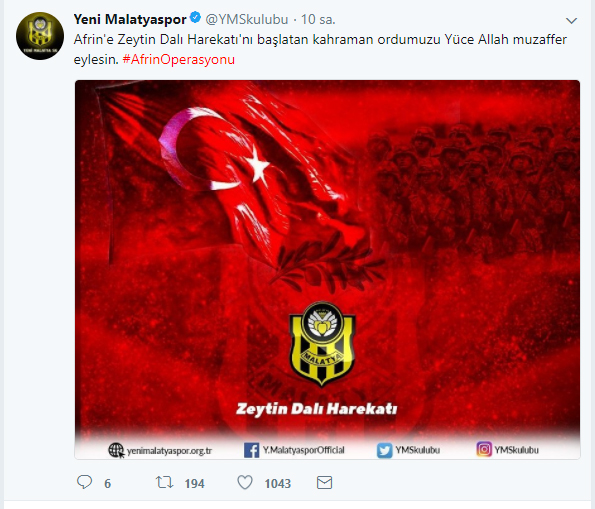Open the Yeni Malatyaspor profile avatar
This screenshot has height=509, width=595.
pyautogui.click(x=40, y=36)
